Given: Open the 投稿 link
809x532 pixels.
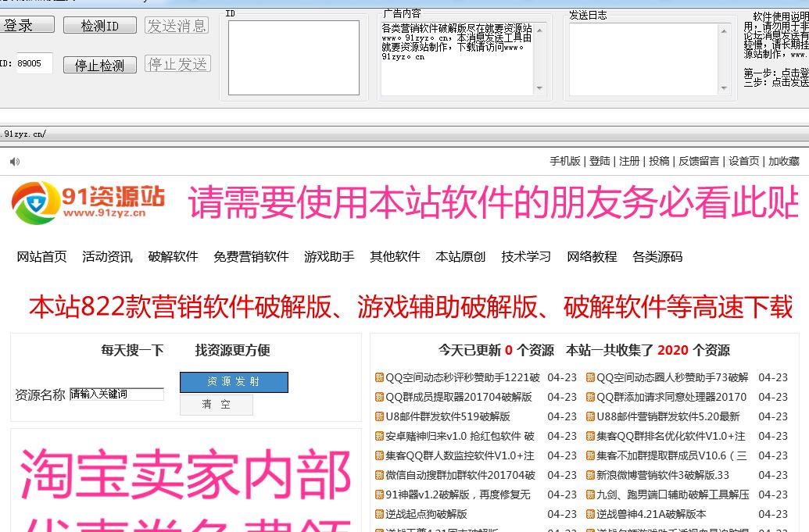Looking at the screenshot, I should pyautogui.click(x=659, y=162).
